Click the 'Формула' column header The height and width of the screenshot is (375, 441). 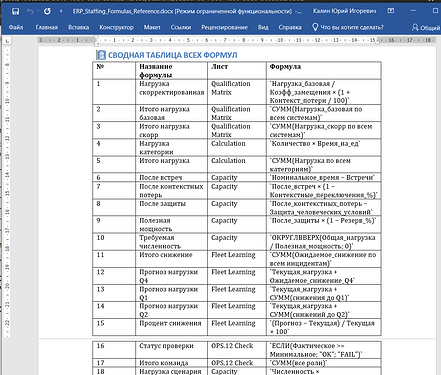(324, 70)
